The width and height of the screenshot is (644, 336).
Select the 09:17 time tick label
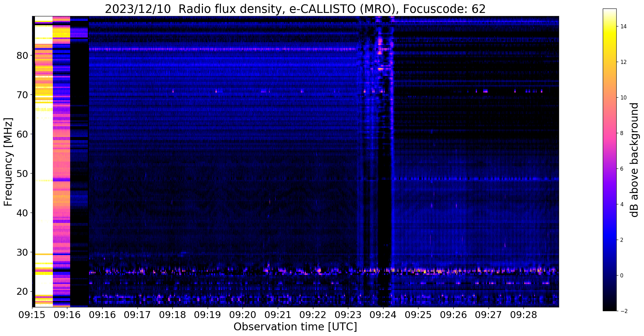137,315
